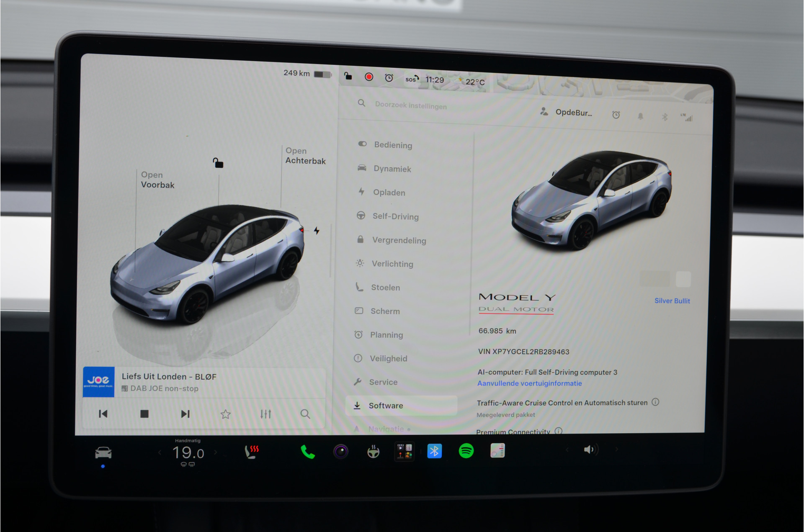
Task: Tap the alarm clock icon beside profile
Action: 616,115
